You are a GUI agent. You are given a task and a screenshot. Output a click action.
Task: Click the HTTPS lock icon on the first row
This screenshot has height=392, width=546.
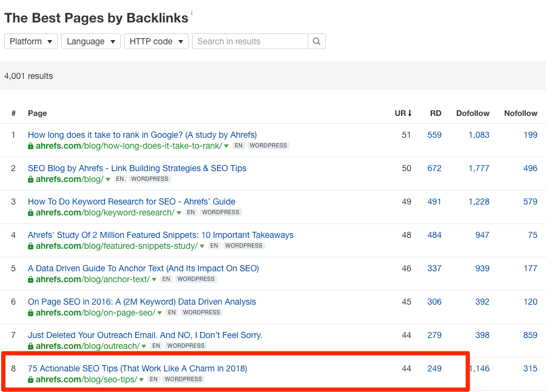[30, 146]
